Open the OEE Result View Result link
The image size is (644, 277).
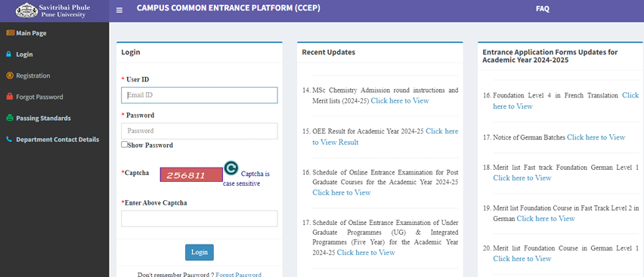click(x=385, y=137)
